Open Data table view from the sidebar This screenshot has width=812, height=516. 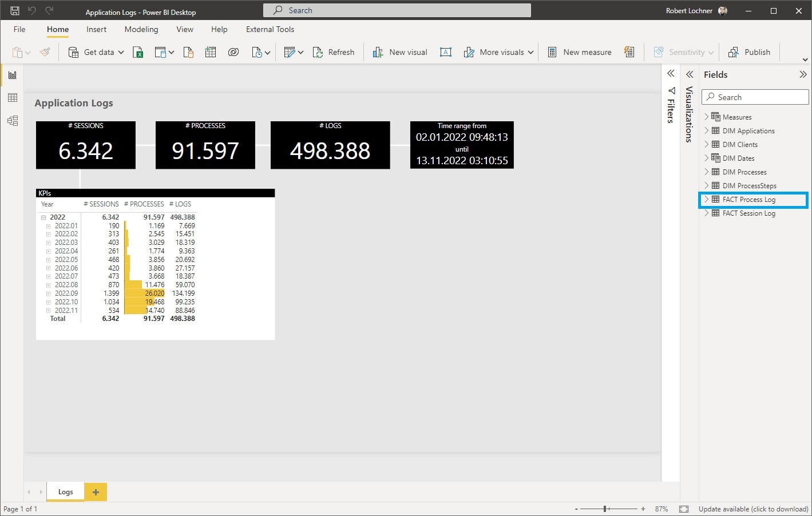click(x=12, y=97)
